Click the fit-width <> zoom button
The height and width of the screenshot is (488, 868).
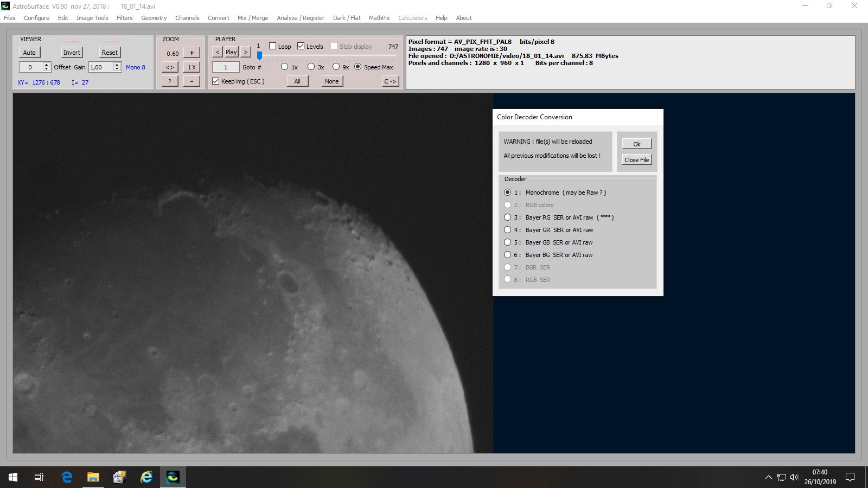170,67
